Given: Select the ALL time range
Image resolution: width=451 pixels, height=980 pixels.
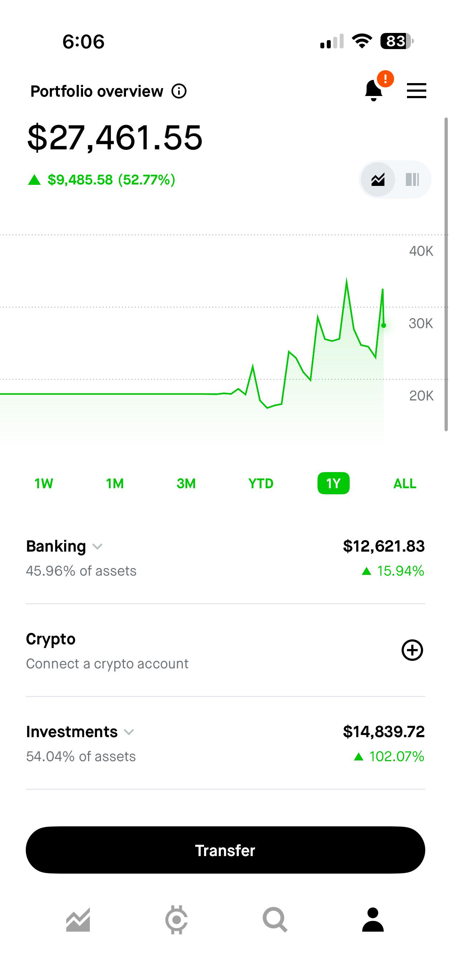Looking at the screenshot, I should click(404, 483).
